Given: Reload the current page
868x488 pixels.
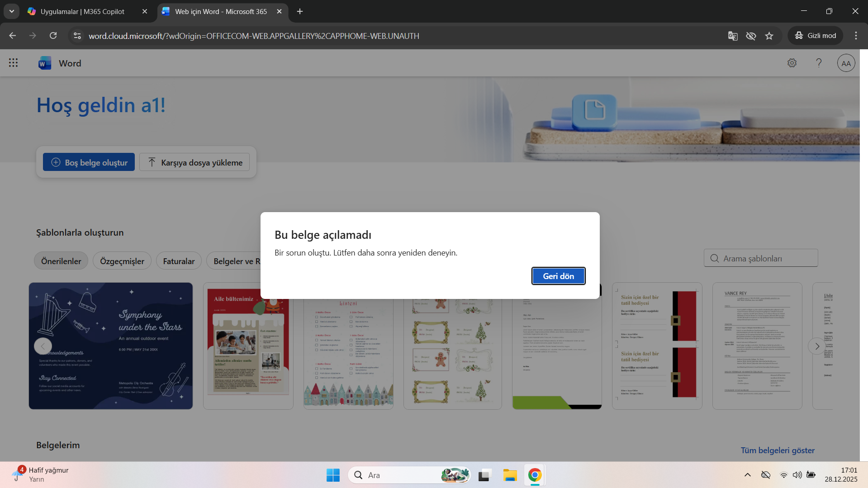Looking at the screenshot, I should (53, 36).
